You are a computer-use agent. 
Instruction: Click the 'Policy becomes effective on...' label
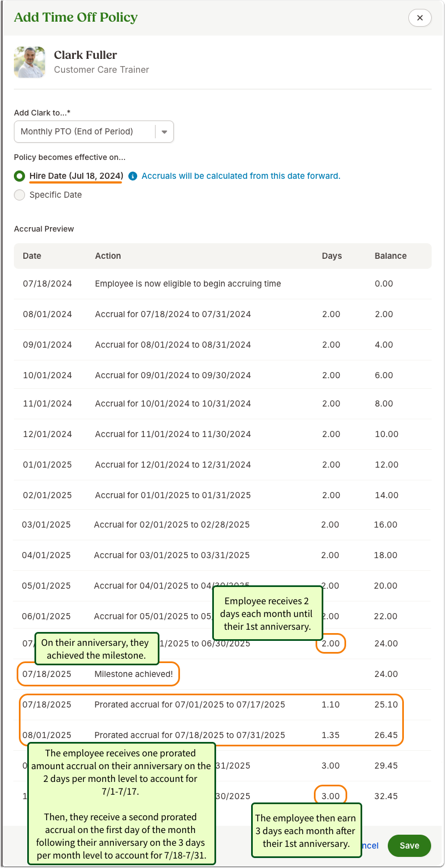[69, 157]
